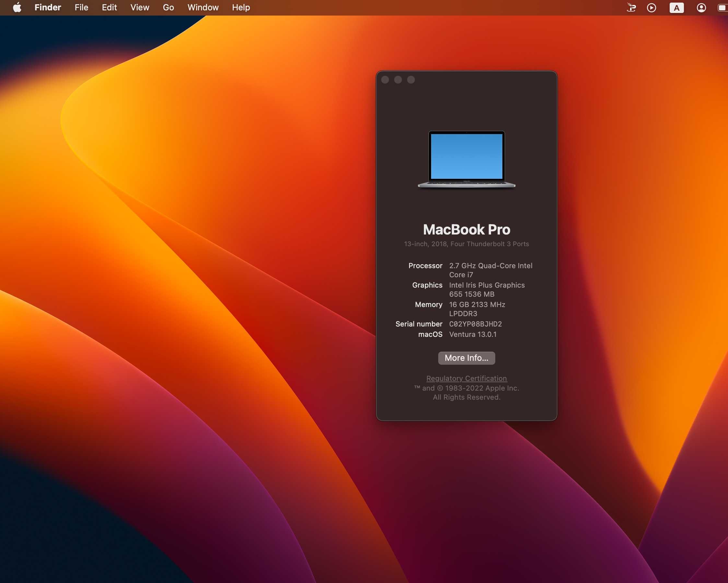This screenshot has height=583, width=728.
Task: Click the cup-shaped menu bar icon
Action: point(631,7)
